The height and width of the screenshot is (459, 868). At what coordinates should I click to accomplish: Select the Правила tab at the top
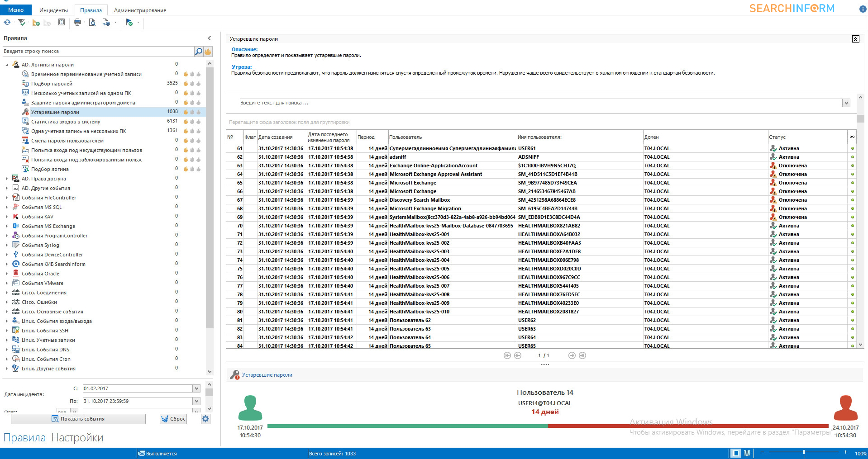[91, 10]
